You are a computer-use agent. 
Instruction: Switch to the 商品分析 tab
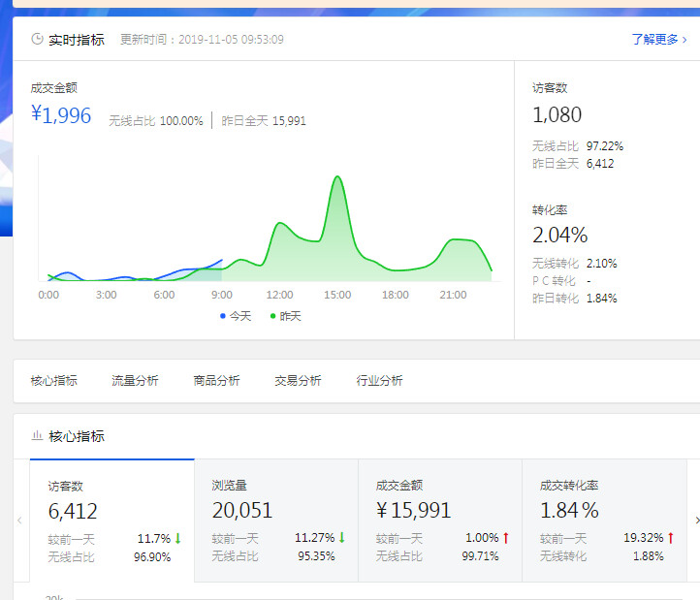point(216,381)
